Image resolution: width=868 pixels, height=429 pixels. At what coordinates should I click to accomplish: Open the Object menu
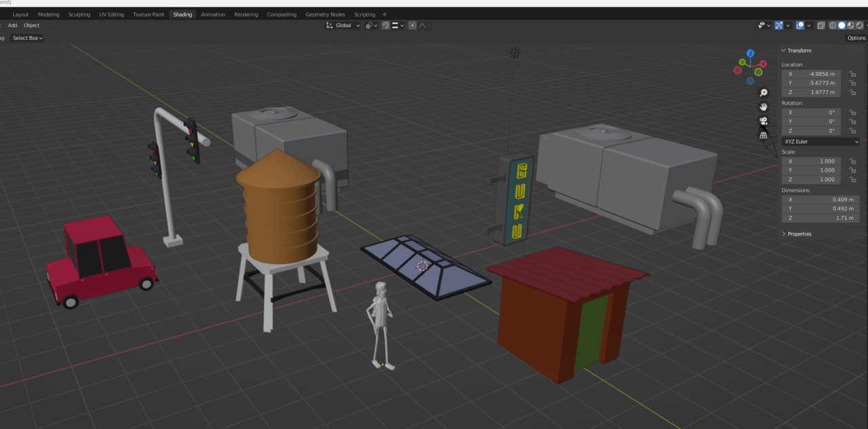click(32, 25)
